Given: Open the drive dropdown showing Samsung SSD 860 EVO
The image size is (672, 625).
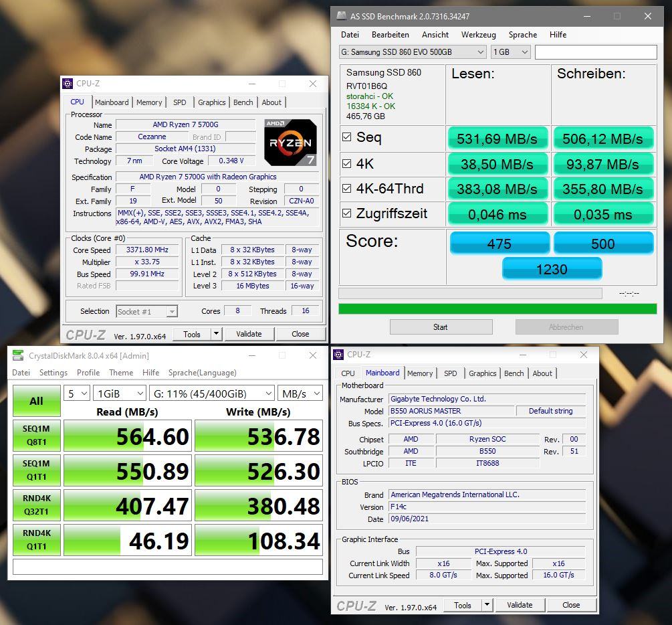Looking at the screenshot, I should (413, 52).
